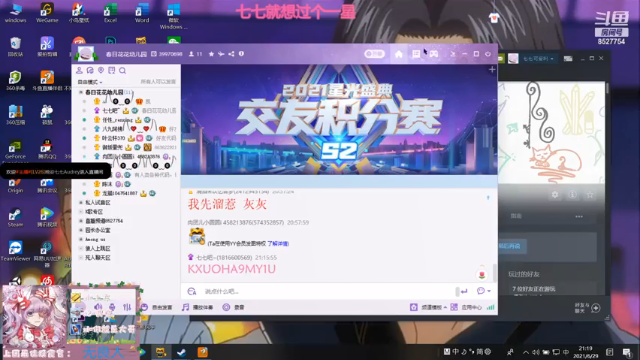The image size is (640, 360).
Task: Open the channel info icon in header
Action: (241, 54)
